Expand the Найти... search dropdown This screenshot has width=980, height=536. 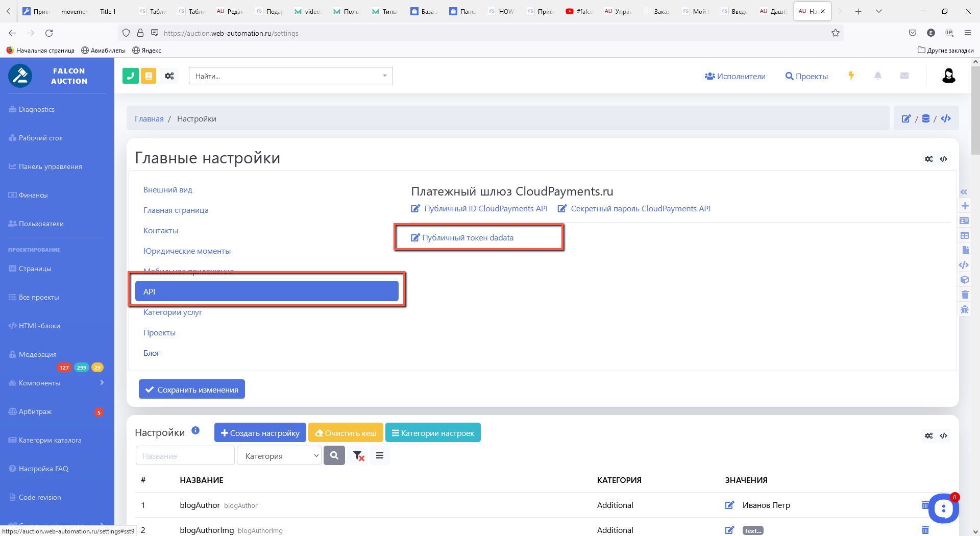coord(384,76)
